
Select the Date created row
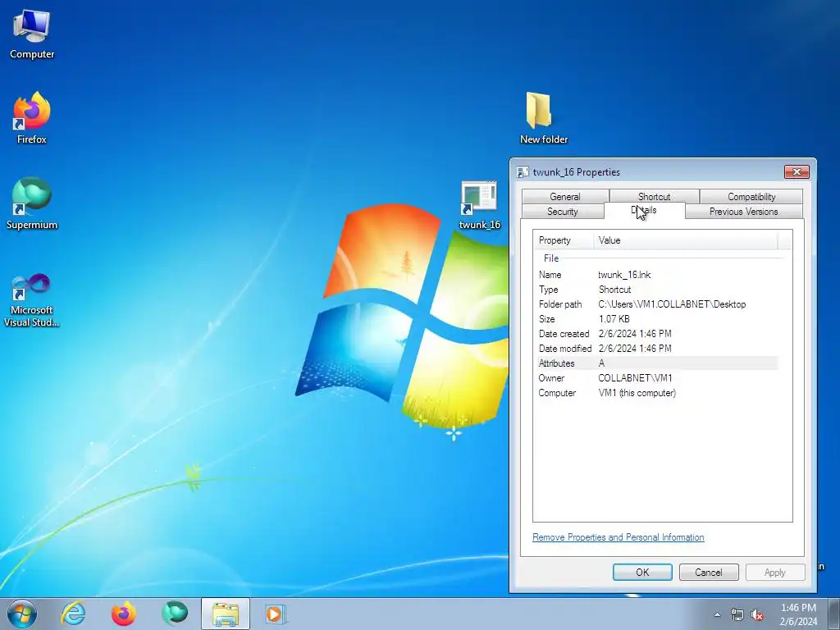click(x=657, y=334)
